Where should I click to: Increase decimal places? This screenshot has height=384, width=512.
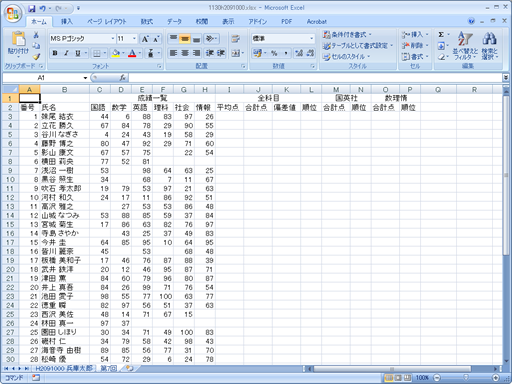pos(299,53)
